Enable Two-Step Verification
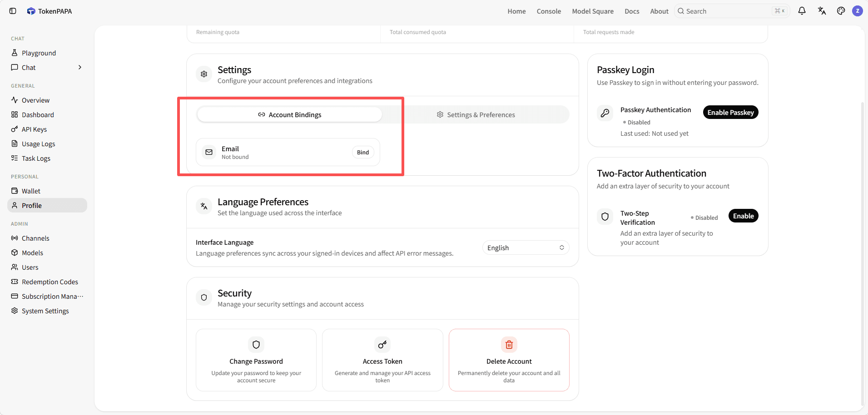This screenshot has width=868, height=415. pyautogui.click(x=743, y=216)
